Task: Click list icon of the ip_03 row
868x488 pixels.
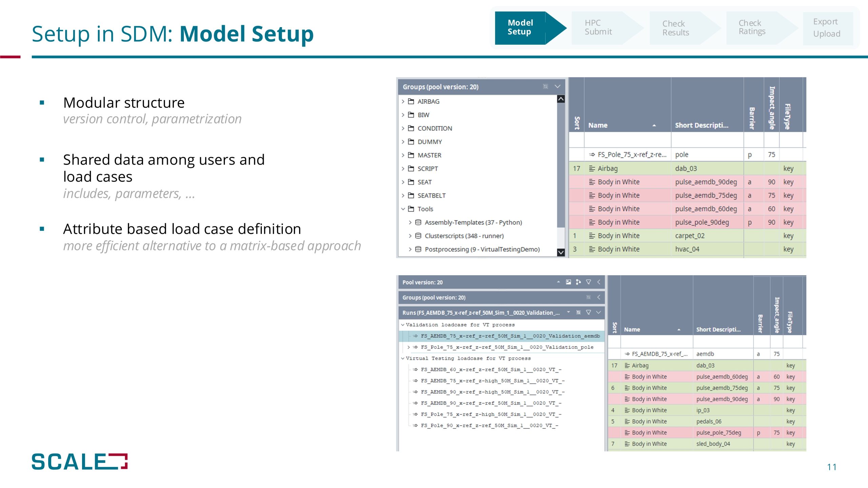Action: click(x=627, y=410)
